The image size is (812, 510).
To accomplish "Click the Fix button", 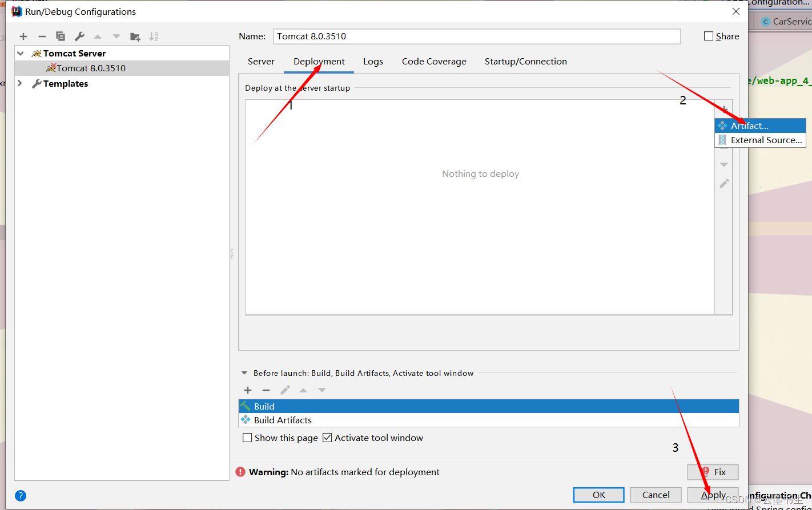I will [x=713, y=472].
